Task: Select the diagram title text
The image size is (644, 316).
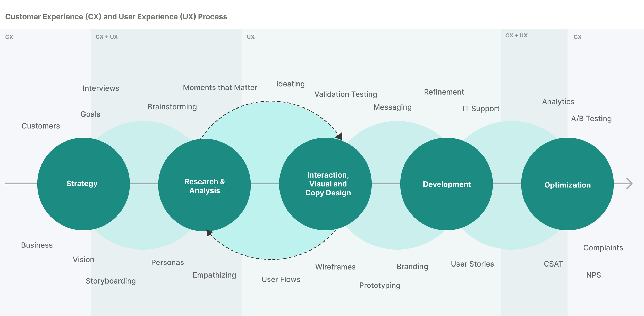Action: tap(116, 17)
